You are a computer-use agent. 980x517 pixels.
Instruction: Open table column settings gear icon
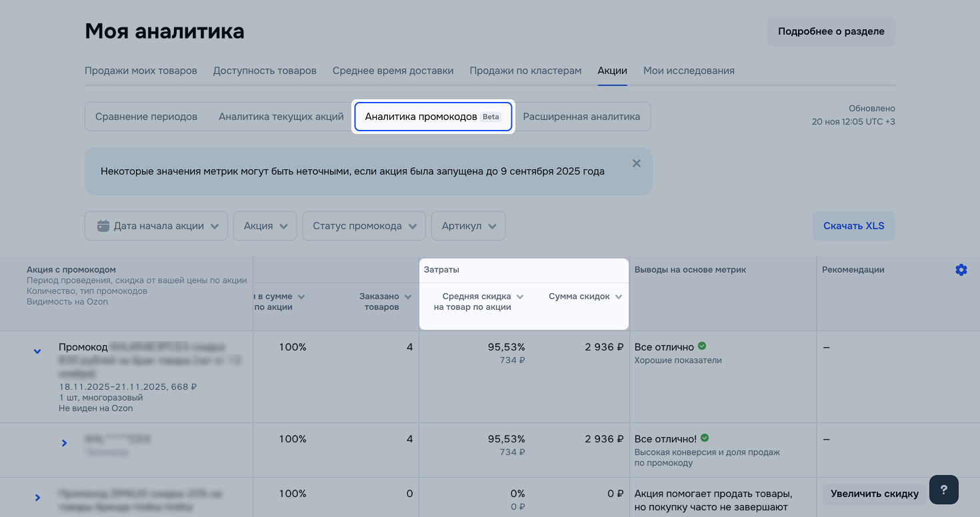pos(961,270)
